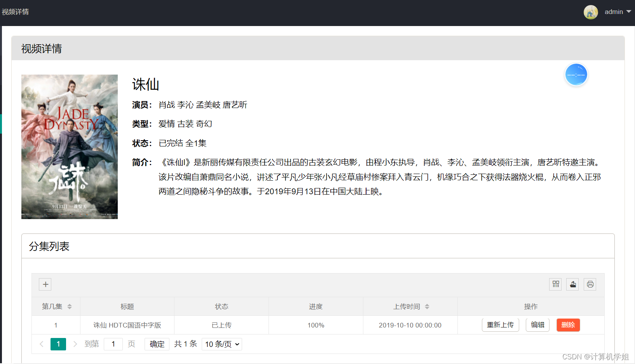Viewport: 635px width, 364px height.
Task: Go to previous page arrow
Action: pyautogui.click(x=42, y=344)
